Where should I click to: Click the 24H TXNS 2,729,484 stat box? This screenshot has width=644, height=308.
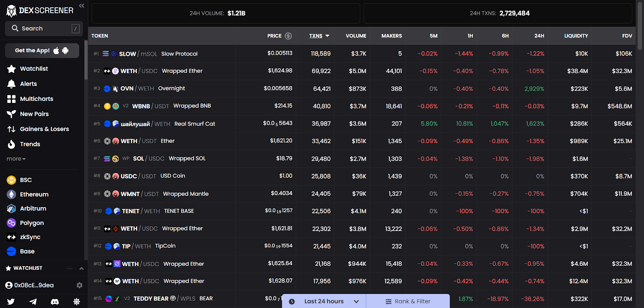pyautogui.click(x=498, y=13)
